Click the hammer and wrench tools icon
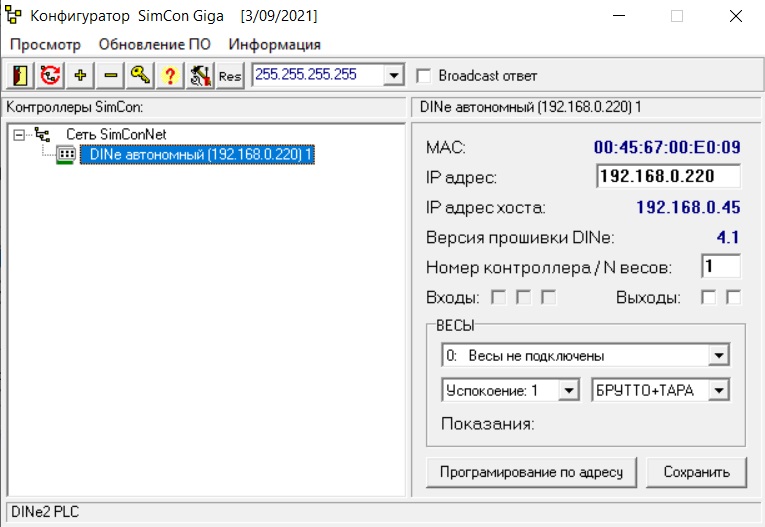 click(x=201, y=76)
